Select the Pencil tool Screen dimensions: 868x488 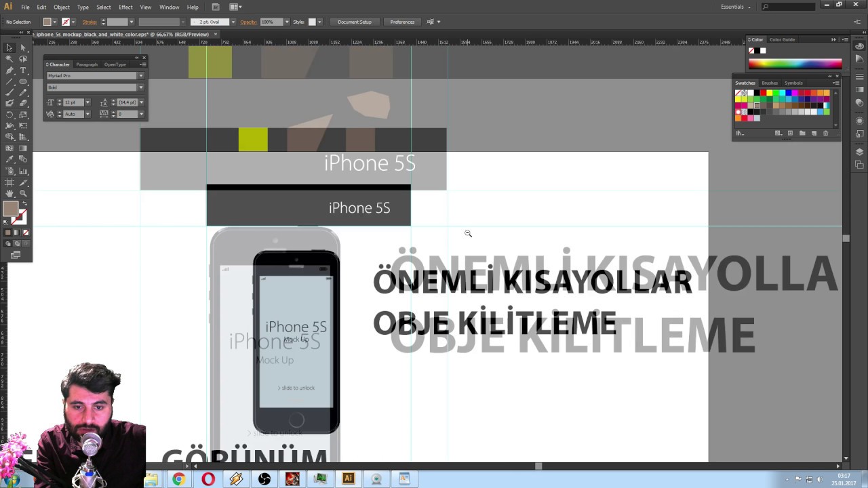click(23, 92)
